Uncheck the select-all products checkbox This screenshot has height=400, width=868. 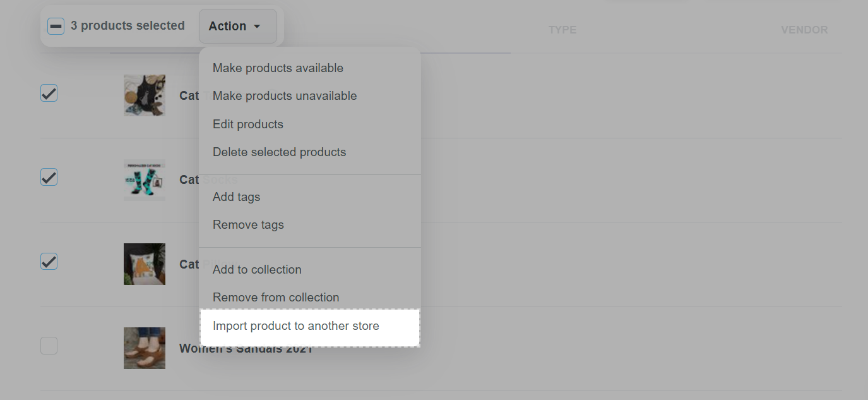point(56,27)
